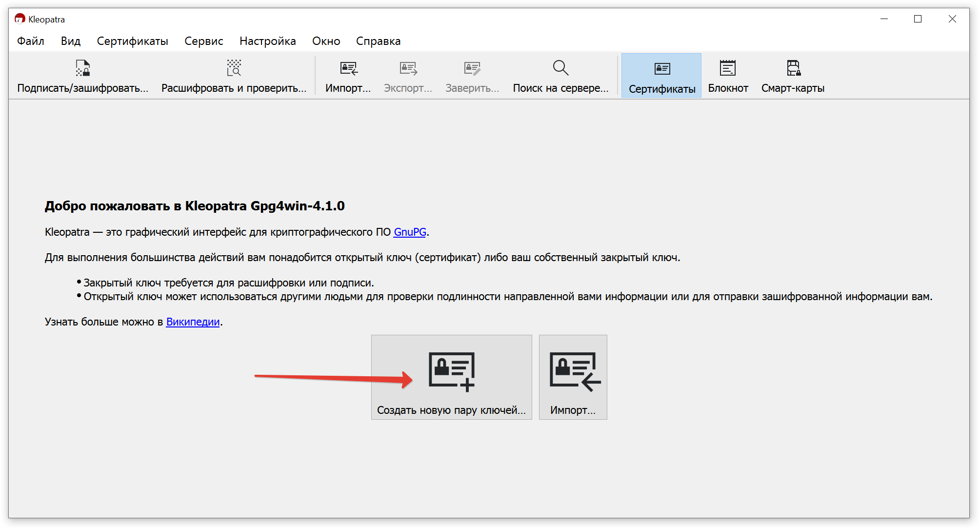Open the Файл menu
Image resolution: width=980 pixels, height=529 pixels.
click(x=31, y=41)
